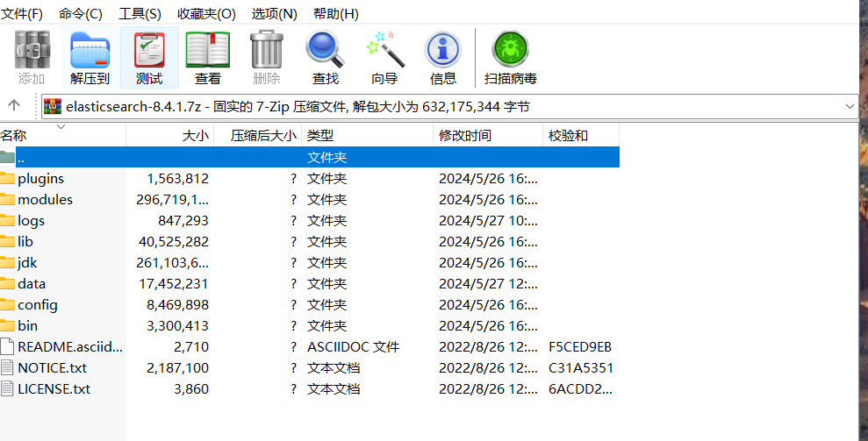
Task: Open the View (查看) book icon
Action: (x=208, y=50)
